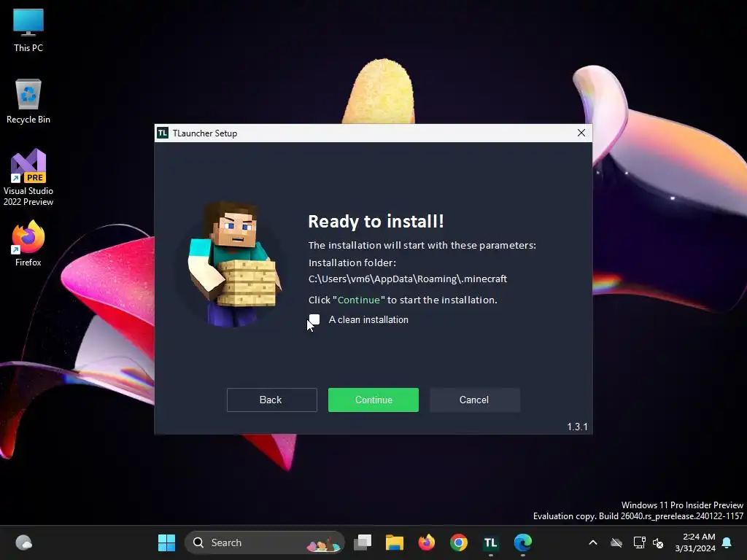The image size is (747, 560).
Task: Open the Windows Start menu
Action: tap(166, 542)
